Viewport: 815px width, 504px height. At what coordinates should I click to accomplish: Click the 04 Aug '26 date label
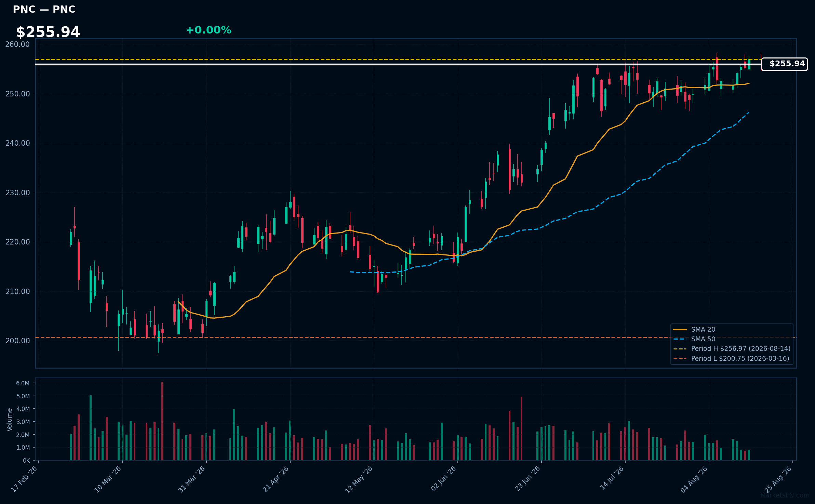(x=694, y=479)
